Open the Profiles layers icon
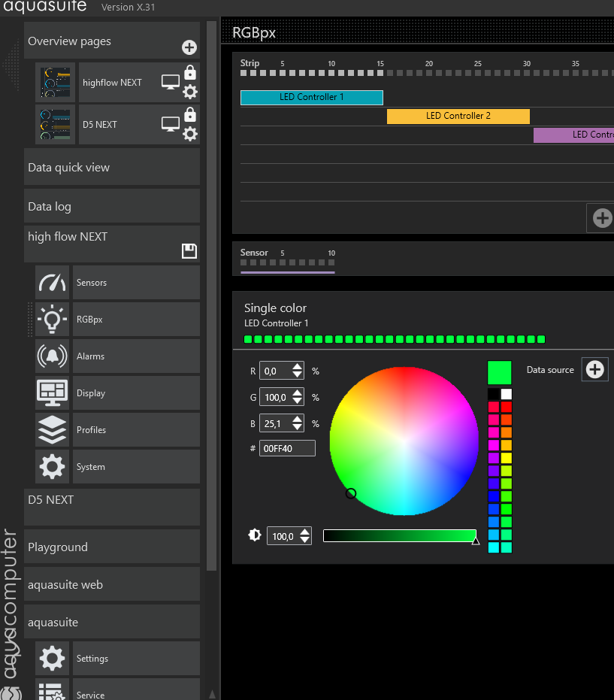 click(x=52, y=430)
